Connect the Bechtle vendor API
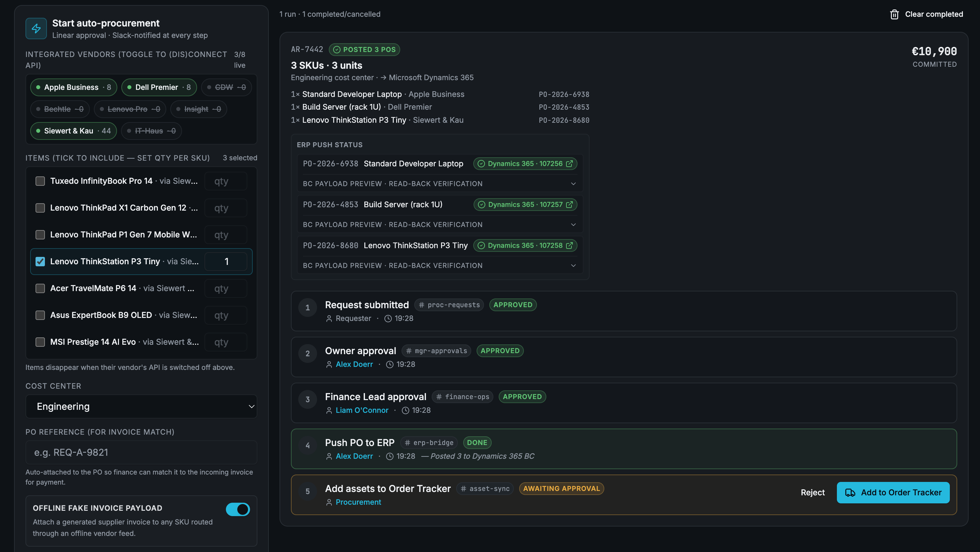The image size is (980, 552). tap(60, 109)
